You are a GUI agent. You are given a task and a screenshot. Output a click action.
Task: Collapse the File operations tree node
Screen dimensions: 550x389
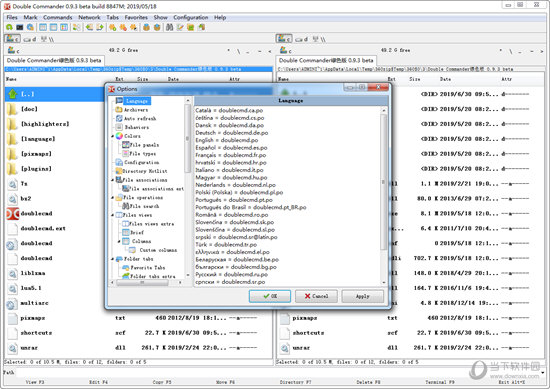(x=113, y=197)
